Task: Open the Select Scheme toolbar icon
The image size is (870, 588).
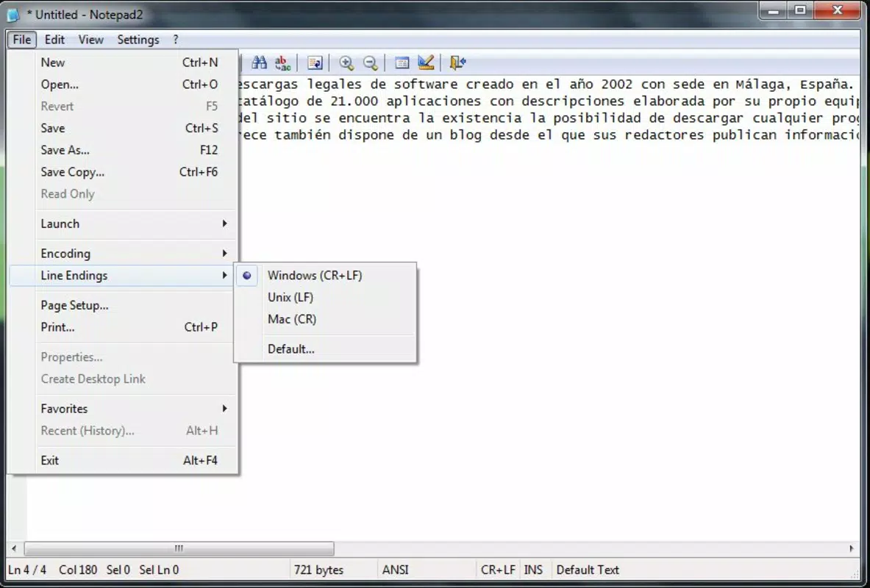Action: (x=402, y=62)
